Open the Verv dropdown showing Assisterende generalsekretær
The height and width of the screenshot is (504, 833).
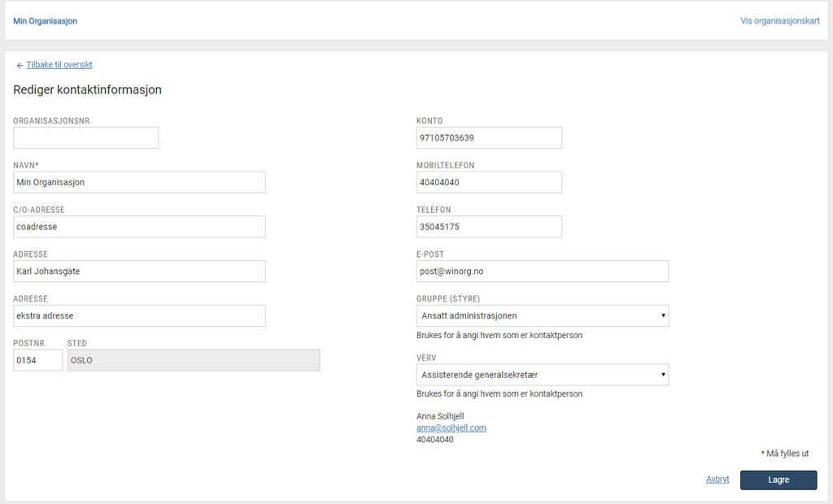point(543,375)
